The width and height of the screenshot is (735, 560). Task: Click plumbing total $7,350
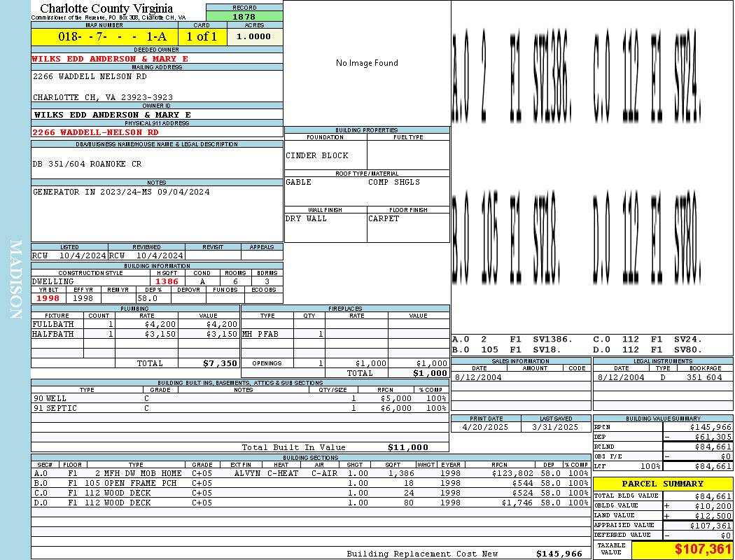tap(220, 363)
